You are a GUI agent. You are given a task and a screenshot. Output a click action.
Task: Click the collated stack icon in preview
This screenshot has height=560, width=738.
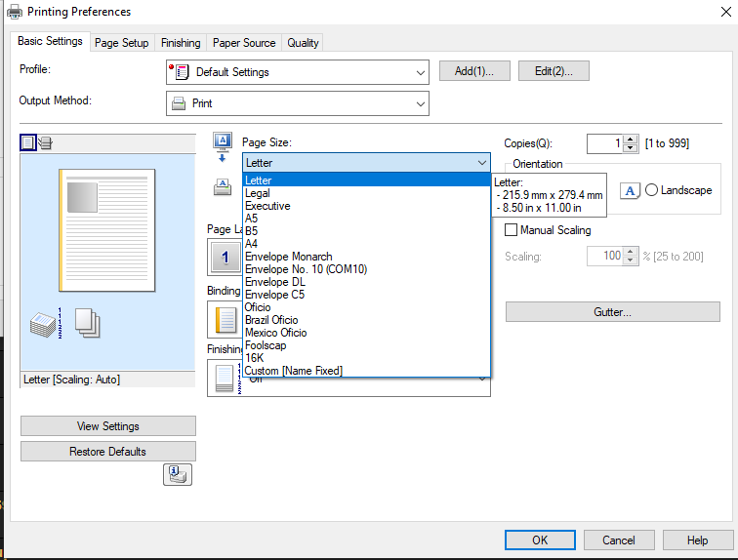[46, 324]
